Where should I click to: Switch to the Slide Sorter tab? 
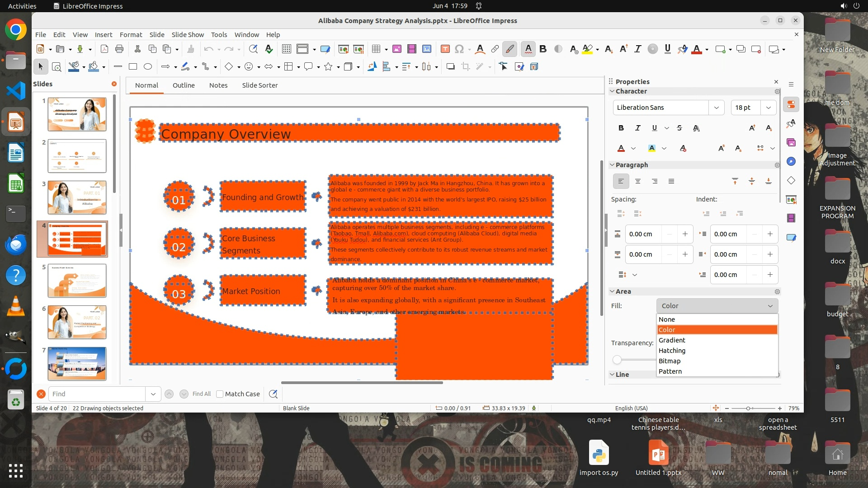(x=259, y=85)
